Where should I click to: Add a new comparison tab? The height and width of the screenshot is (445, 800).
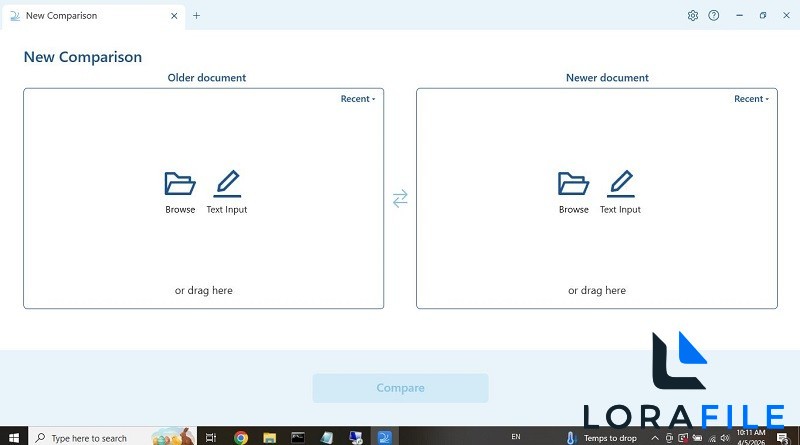pos(196,16)
